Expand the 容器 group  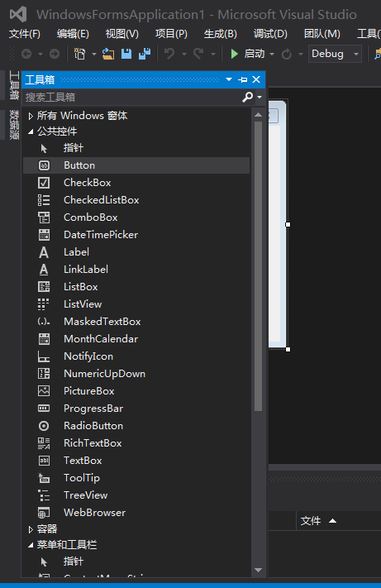click(x=31, y=529)
